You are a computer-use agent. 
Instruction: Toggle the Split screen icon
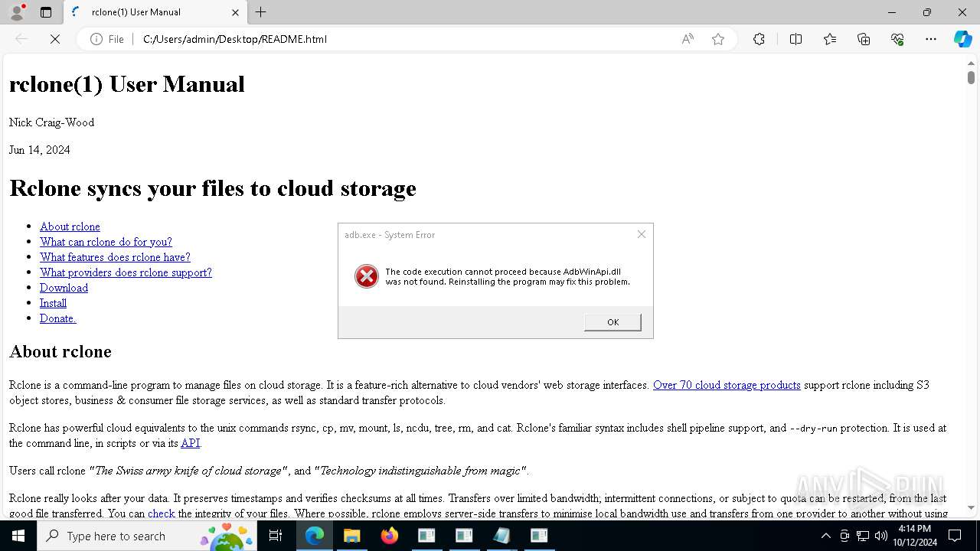795,39
